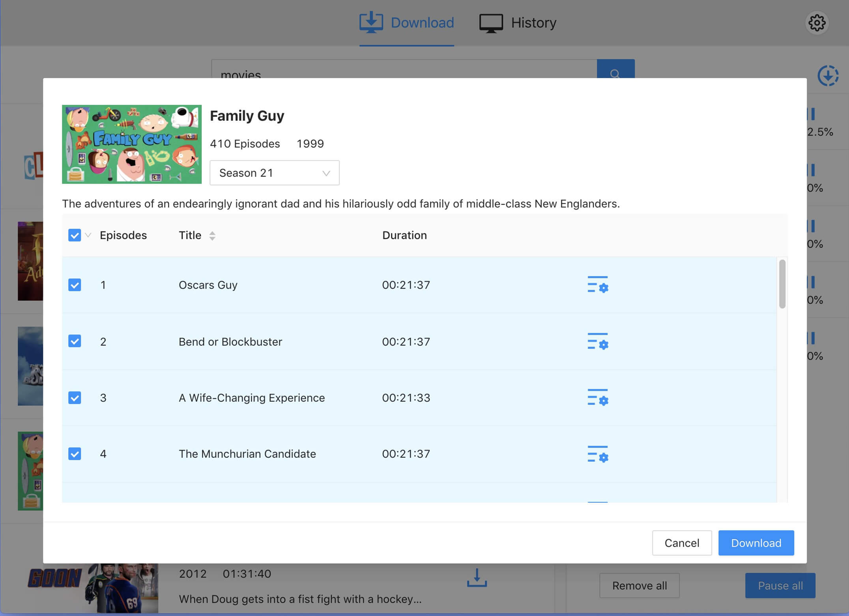The width and height of the screenshot is (849, 616).
Task: Click the episode settings icon for Bend or Blockbuster
Action: [x=597, y=341]
